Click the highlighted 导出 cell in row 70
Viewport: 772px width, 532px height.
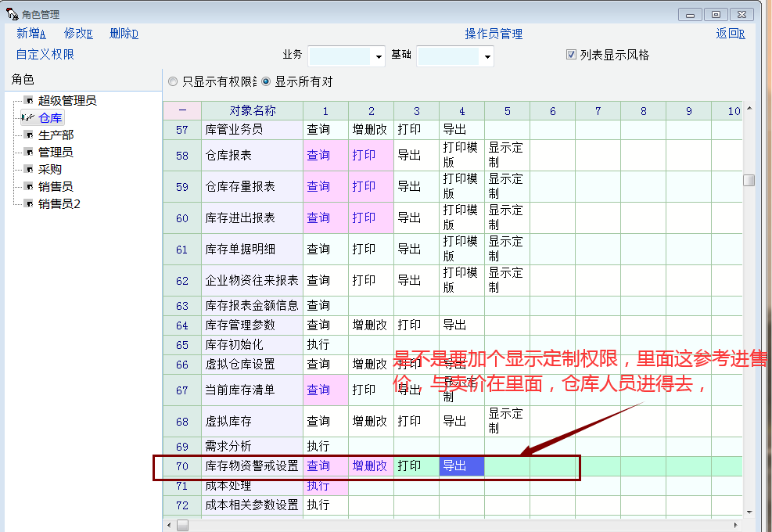click(x=461, y=465)
